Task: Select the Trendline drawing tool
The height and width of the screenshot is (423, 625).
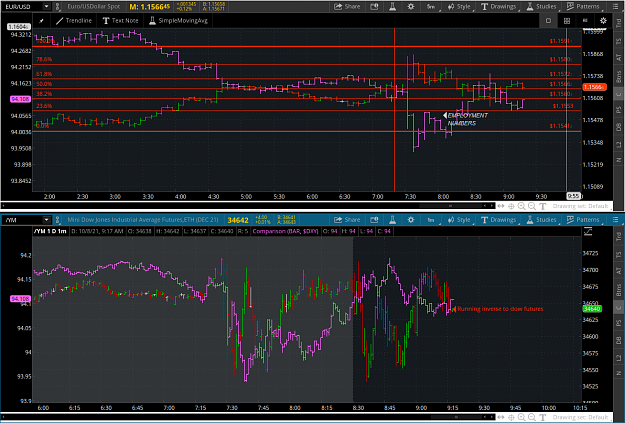Action: coord(74,21)
